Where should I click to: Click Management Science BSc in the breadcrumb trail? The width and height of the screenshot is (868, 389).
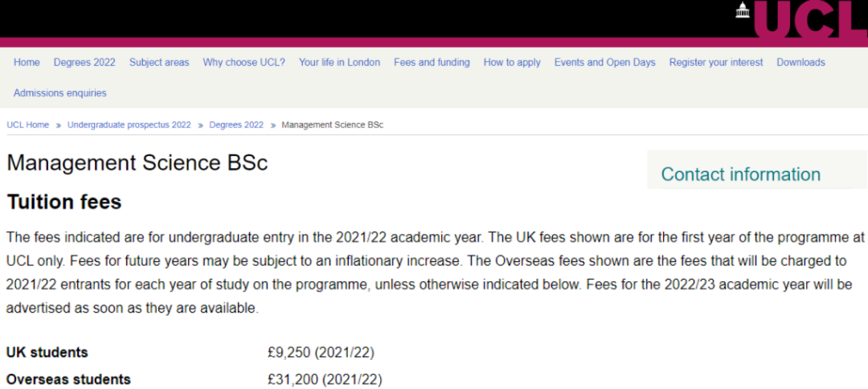pos(333,125)
